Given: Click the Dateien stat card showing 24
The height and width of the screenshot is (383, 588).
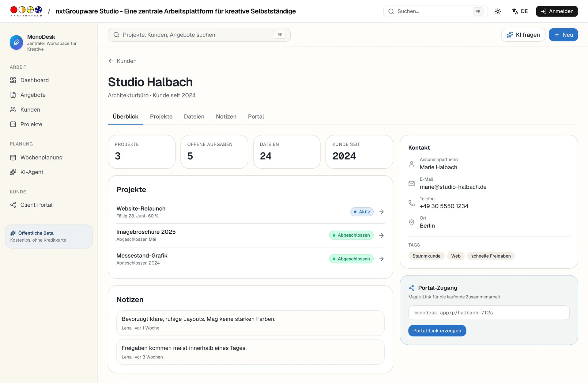Looking at the screenshot, I should 287,152.
